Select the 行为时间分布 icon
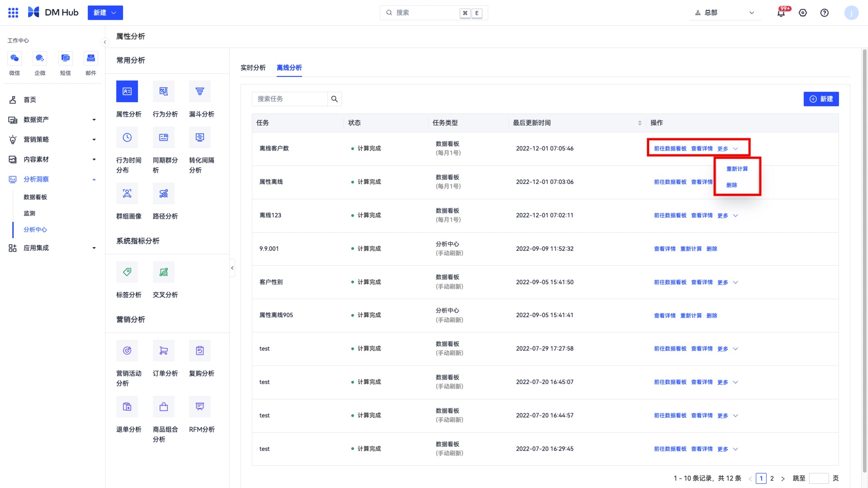This screenshot has height=488, width=868. point(127,137)
